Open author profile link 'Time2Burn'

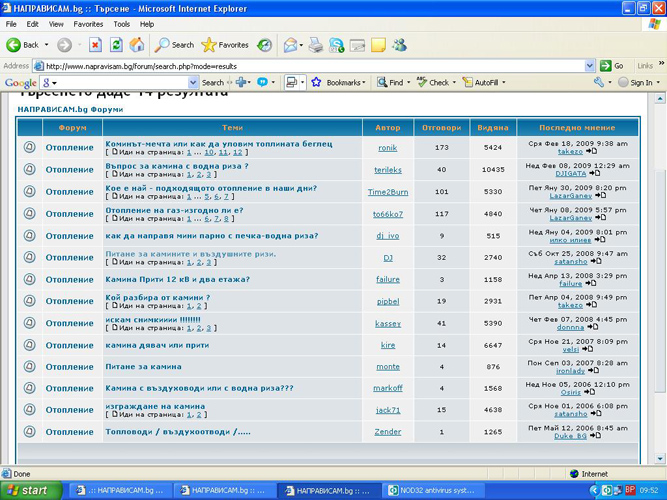pos(387,190)
